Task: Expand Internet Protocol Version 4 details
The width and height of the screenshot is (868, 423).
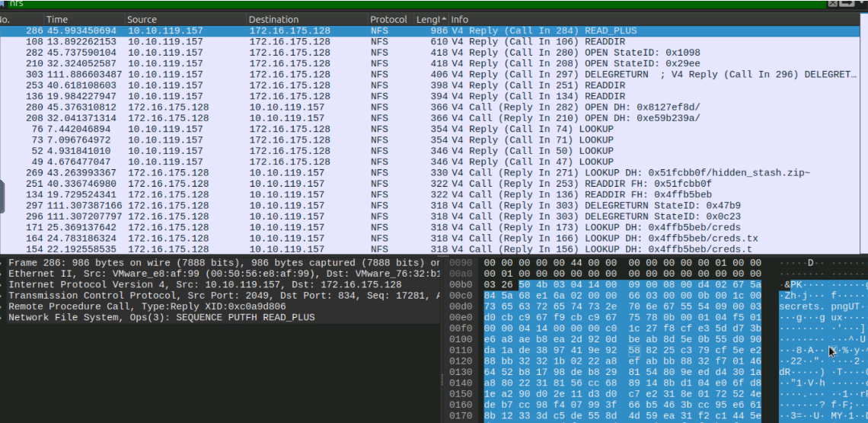Action: point(3,285)
